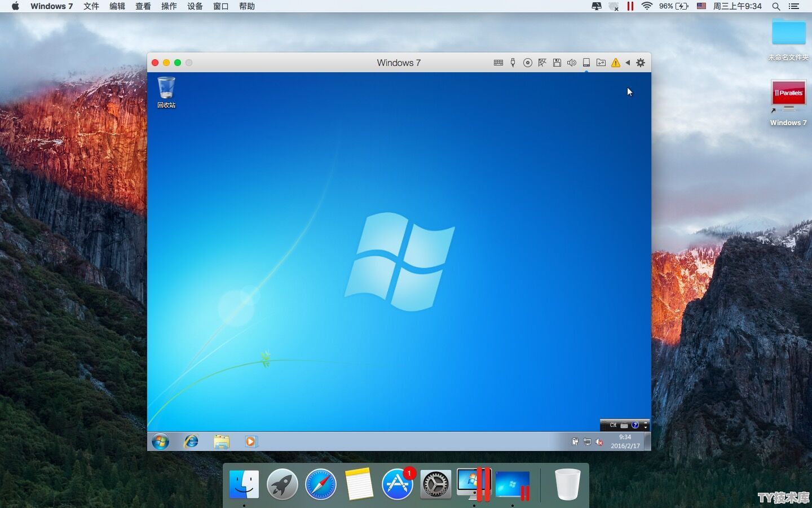Click the floppy disk icon in toolbar
Viewport: 812px width, 508px height.
click(x=557, y=63)
